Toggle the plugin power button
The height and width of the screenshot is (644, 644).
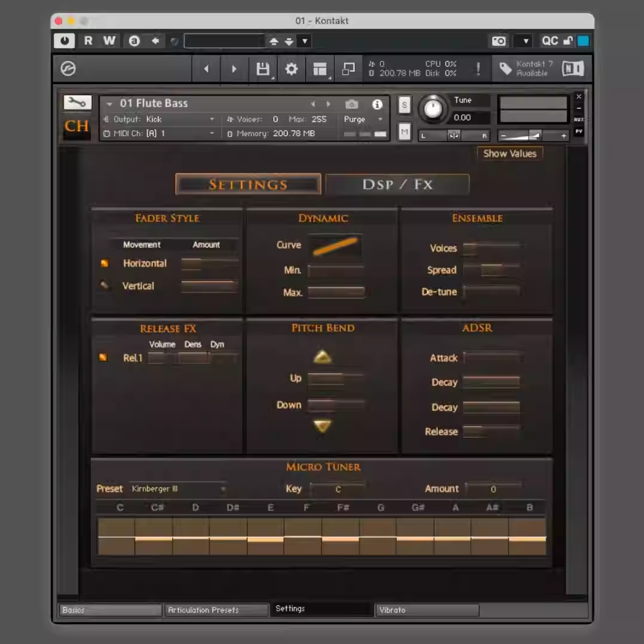click(x=64, y=41)
